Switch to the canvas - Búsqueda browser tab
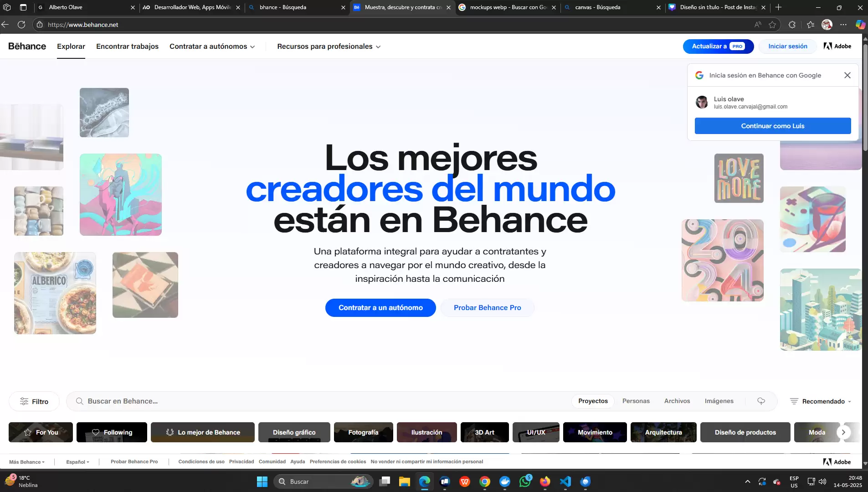Image resolution: width=868 pixels, height=492 pixels. (611, 7)
